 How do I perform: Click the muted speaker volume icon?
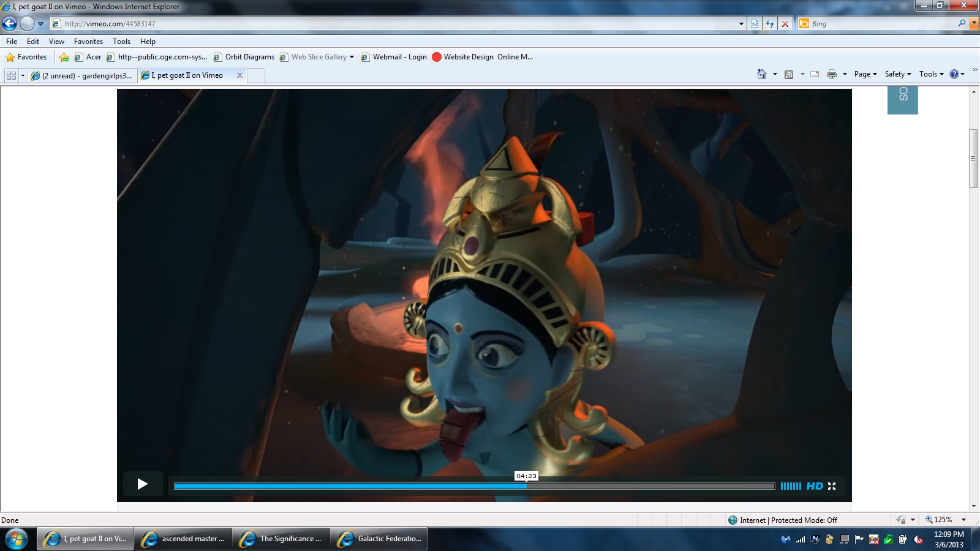coord(918,539)
